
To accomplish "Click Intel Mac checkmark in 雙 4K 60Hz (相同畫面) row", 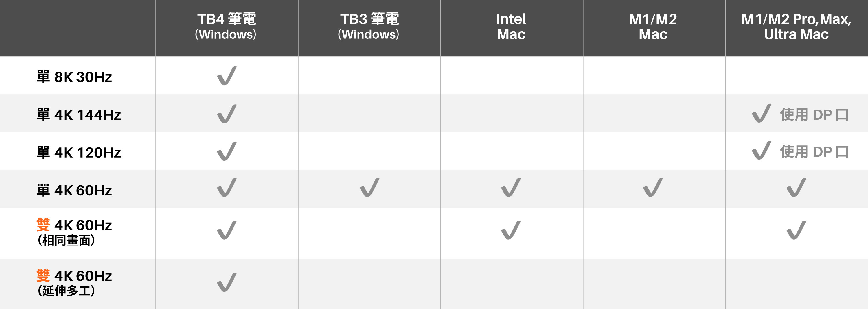I will tap(511, 230).
